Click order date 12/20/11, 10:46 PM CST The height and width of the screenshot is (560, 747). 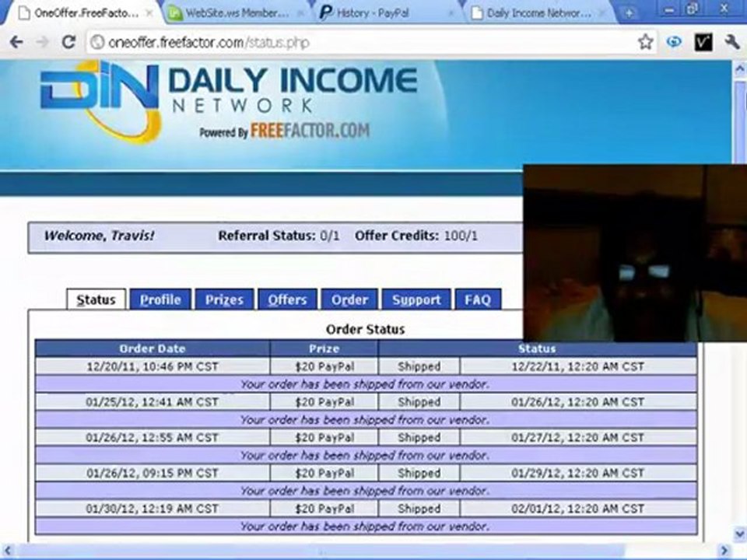point(153,366)
